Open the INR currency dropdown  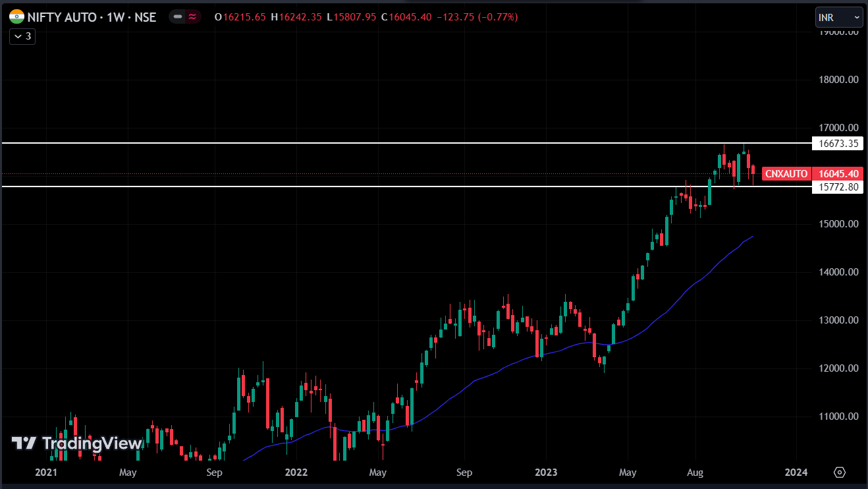(x=838, y=17)
